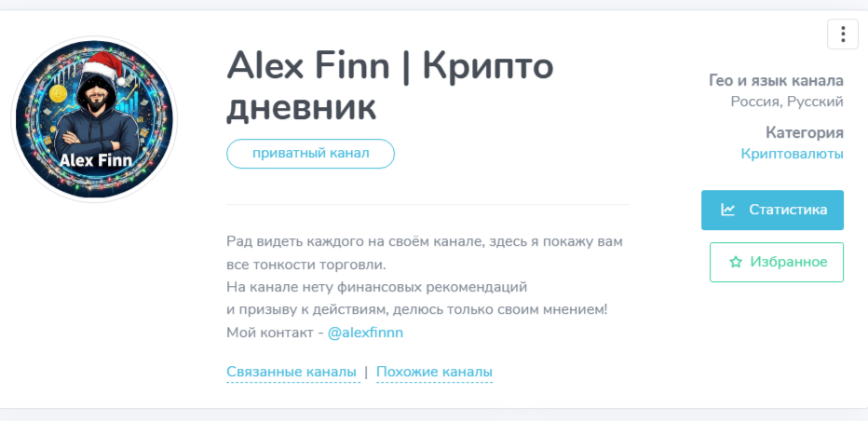Click the Alex Finn channel avatar
This screenshot has height=421, width=868.
[x=93, y=118]
